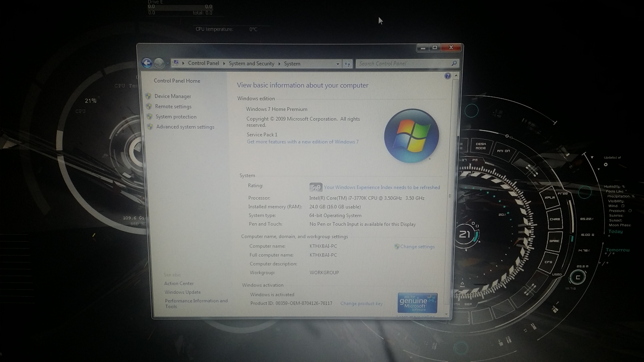Toggle the DESK MODE widget button
Image resolution: width=644 pixels, height=362 pixels.
480,146
